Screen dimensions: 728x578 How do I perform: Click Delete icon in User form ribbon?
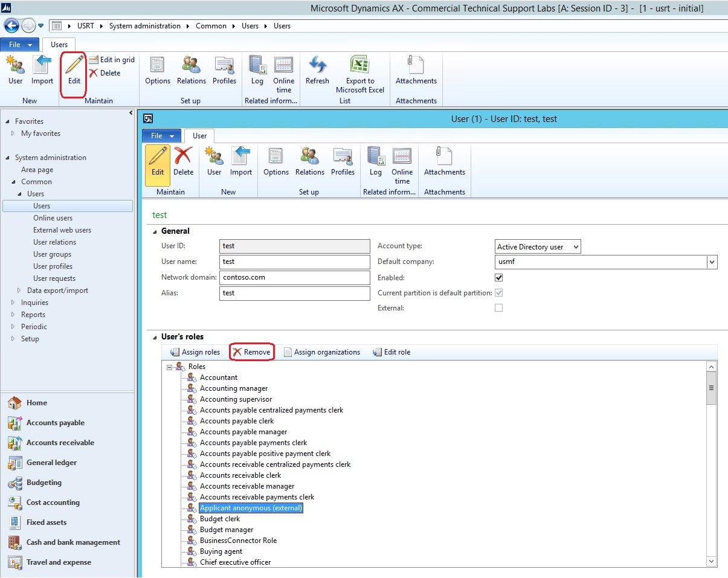(x=183, y=157)
